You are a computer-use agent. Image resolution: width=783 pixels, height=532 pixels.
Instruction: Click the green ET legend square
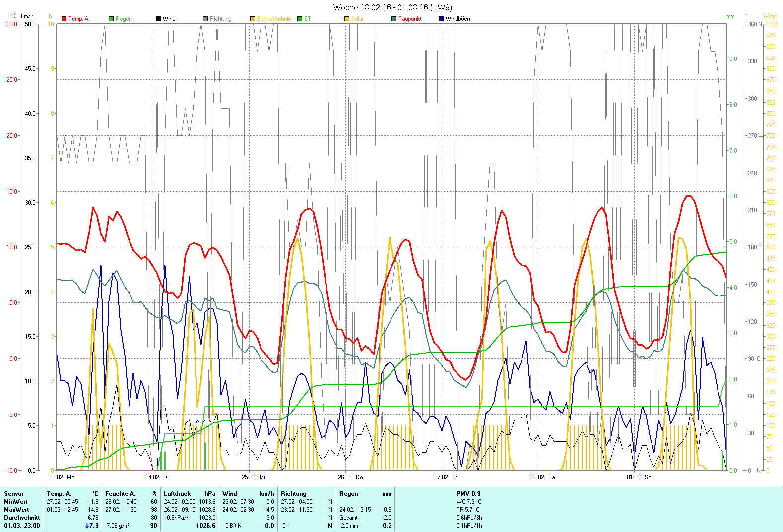click(x=300, y=19)
